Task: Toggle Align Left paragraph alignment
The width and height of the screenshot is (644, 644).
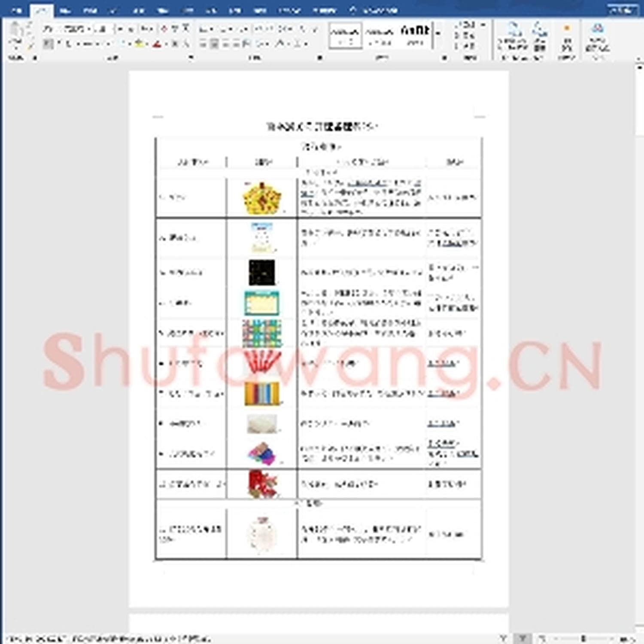Action: pos(203,43)
